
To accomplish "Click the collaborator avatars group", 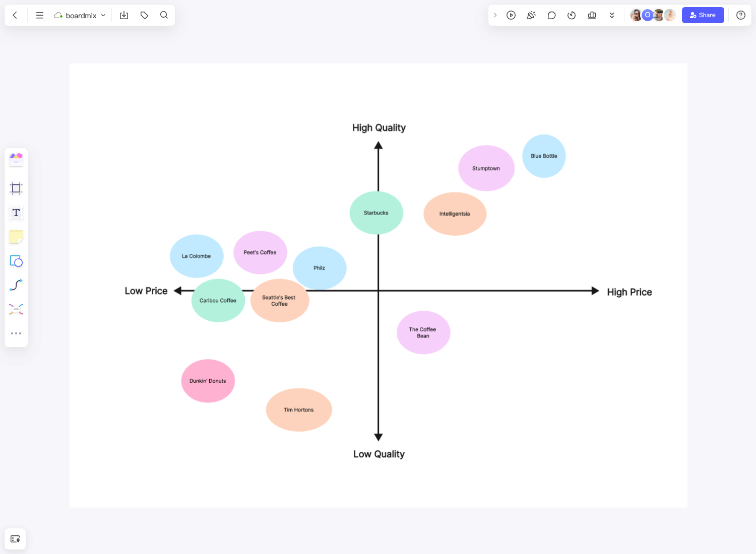I will [x=653, y=15].
